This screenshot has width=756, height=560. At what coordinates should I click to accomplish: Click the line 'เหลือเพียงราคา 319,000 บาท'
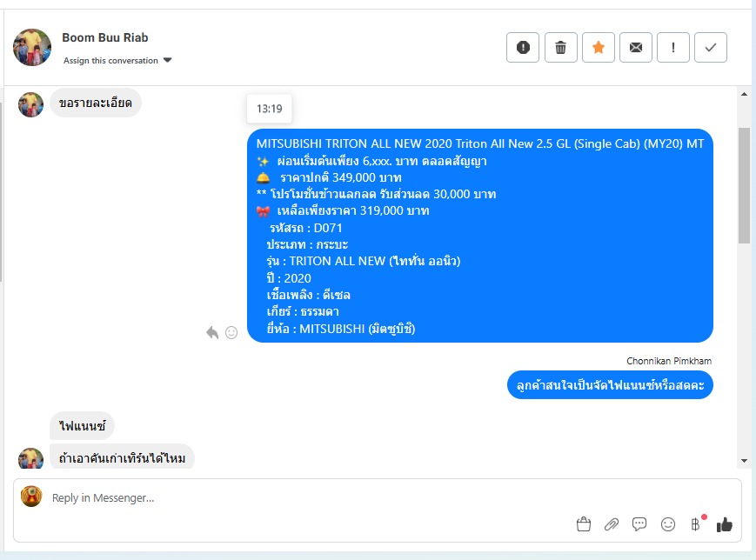click(353, 210)
